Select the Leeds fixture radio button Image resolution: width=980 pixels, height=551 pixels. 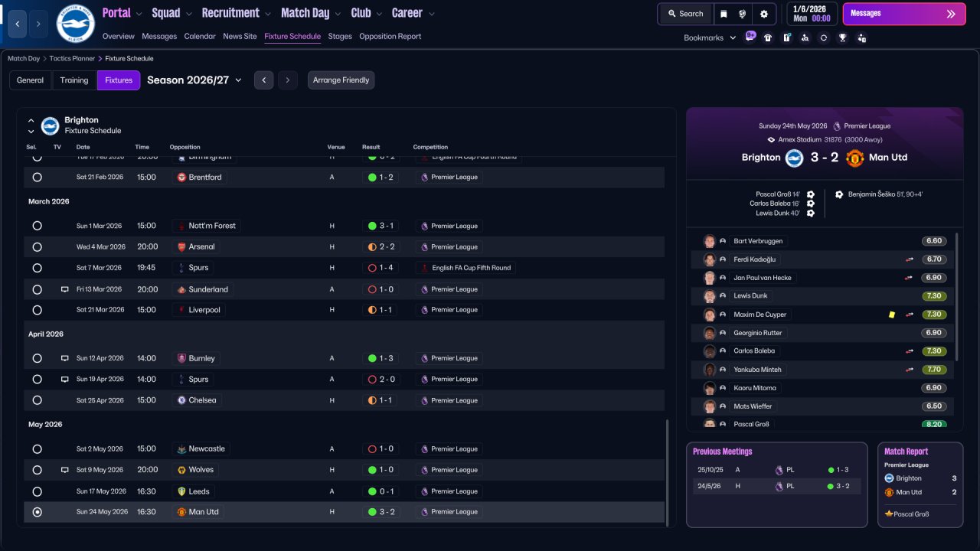[38, 491]
